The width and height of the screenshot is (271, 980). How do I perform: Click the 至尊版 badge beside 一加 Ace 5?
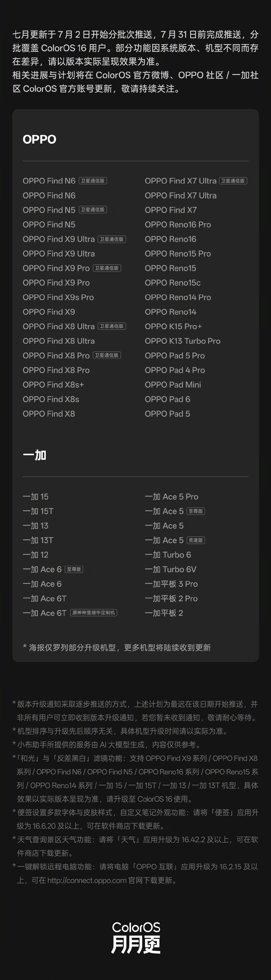click(x=196, y=511)
